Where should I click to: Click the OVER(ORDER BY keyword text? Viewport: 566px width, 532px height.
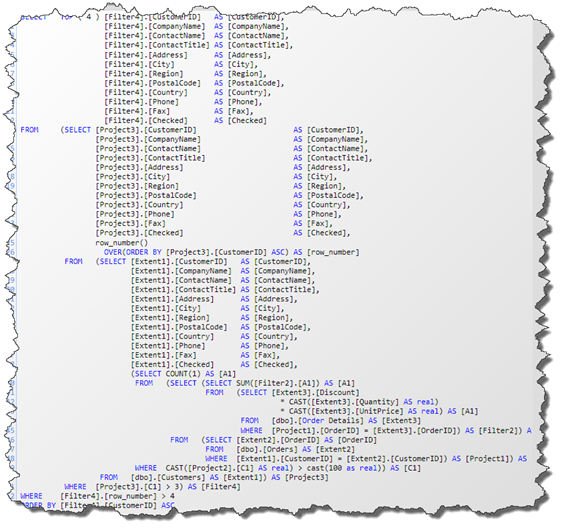pos(133,252)
